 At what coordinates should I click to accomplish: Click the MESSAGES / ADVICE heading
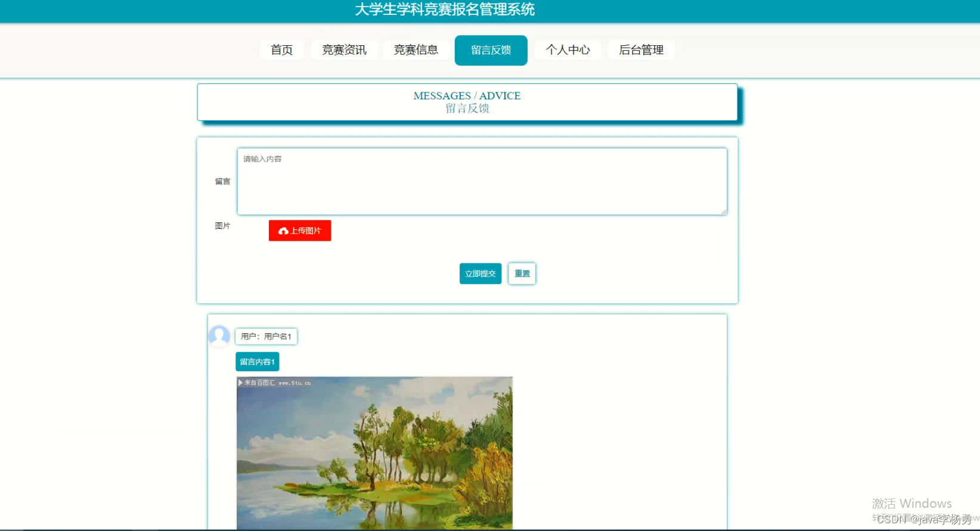(467, 95)
